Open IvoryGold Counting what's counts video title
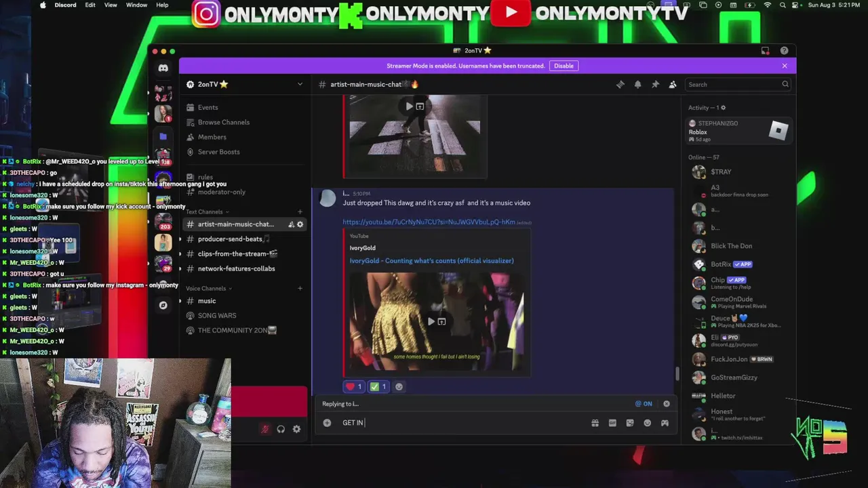The width and height of the screenshot is (868, 488). [431, 261]
